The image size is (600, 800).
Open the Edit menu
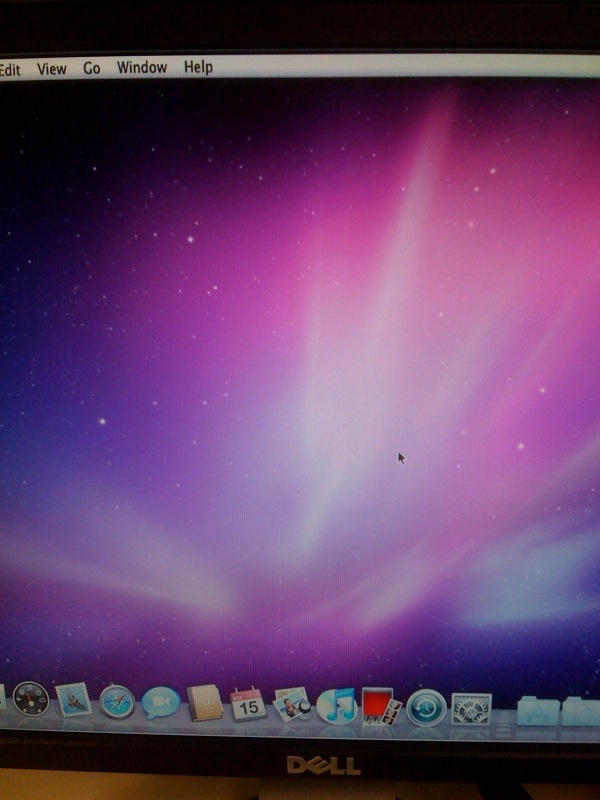[10, 69]
